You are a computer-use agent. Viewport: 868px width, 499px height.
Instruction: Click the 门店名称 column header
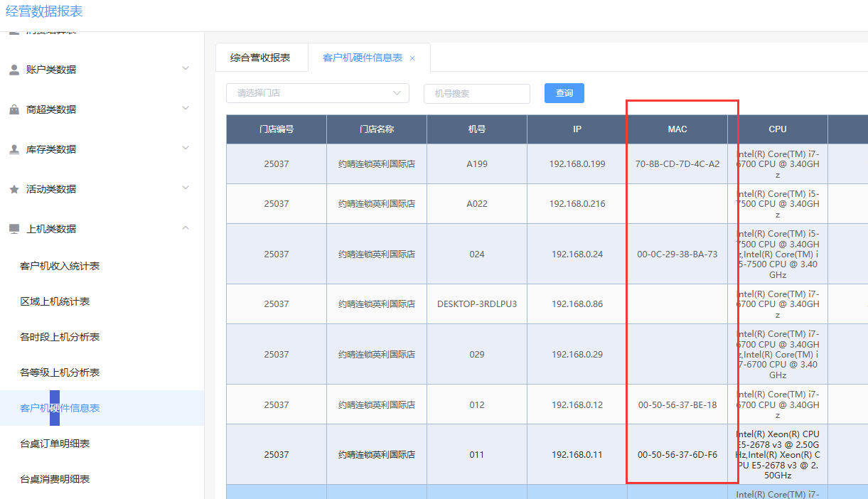377,129
